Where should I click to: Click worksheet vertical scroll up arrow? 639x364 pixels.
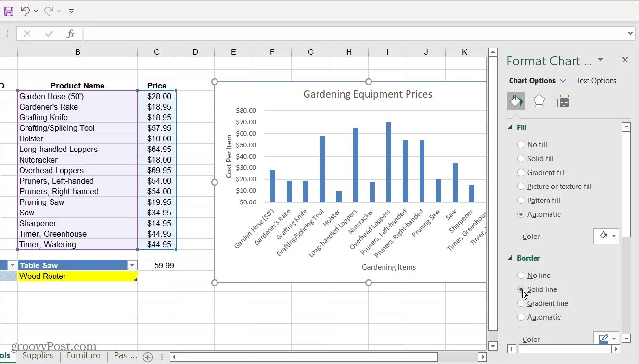coord(493,52)
